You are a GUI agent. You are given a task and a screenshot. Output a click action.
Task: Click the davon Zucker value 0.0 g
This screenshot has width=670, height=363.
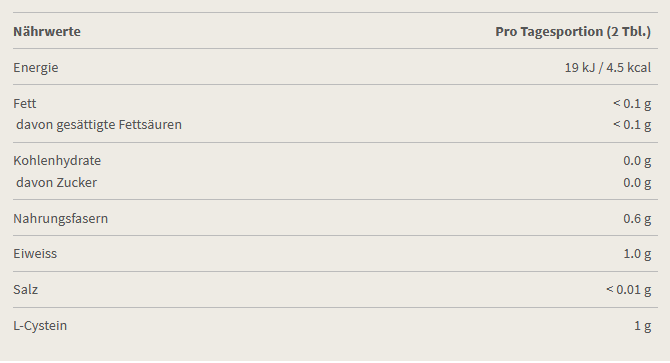(x=637, y=183)
